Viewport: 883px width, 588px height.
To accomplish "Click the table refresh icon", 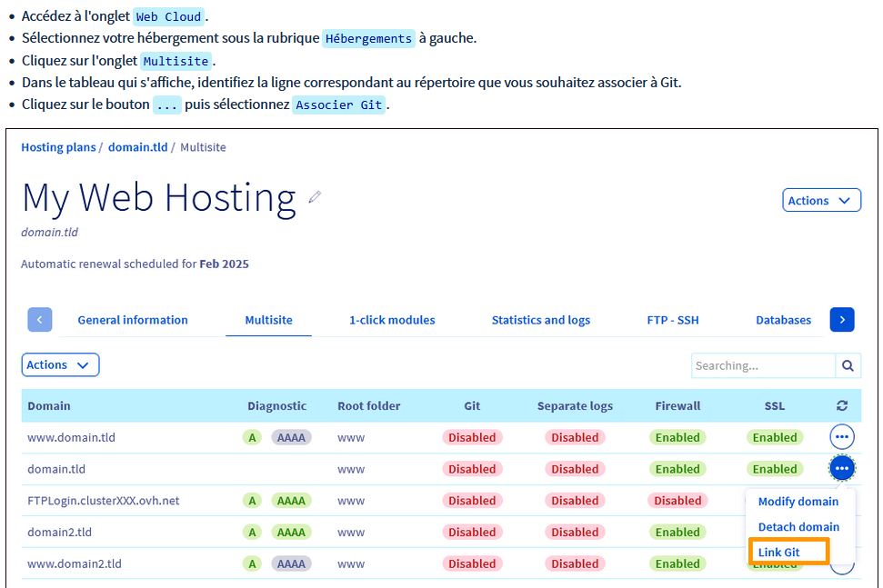I will [x=841, y=406].
